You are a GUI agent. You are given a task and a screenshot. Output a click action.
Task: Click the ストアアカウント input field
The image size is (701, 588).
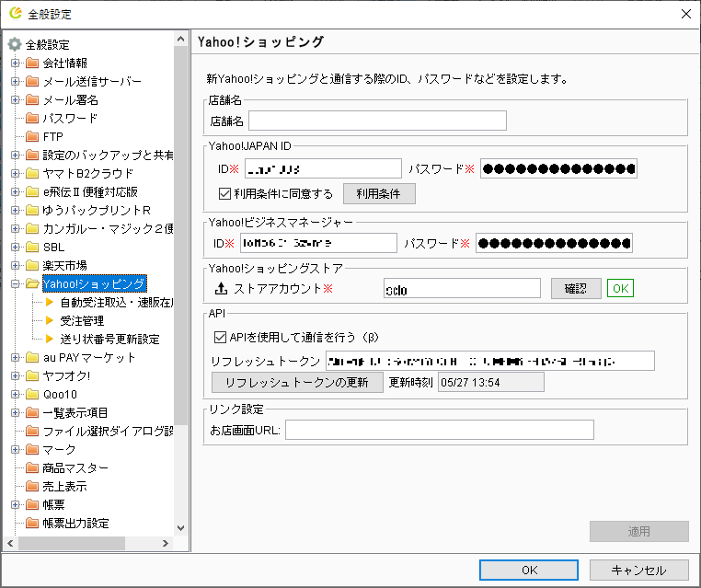click(x=462, y=288)
